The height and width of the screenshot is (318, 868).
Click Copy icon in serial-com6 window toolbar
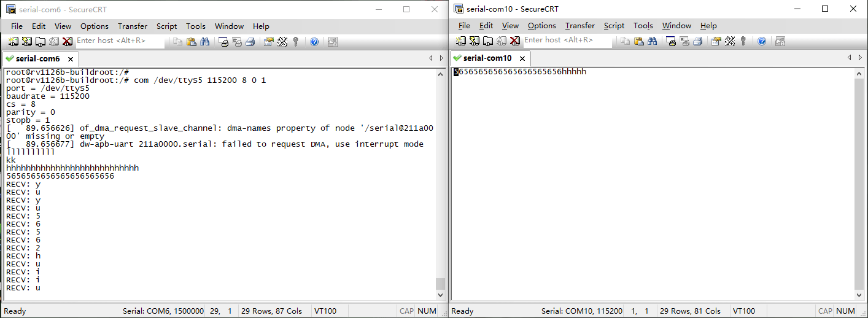[x=177, y=41]
